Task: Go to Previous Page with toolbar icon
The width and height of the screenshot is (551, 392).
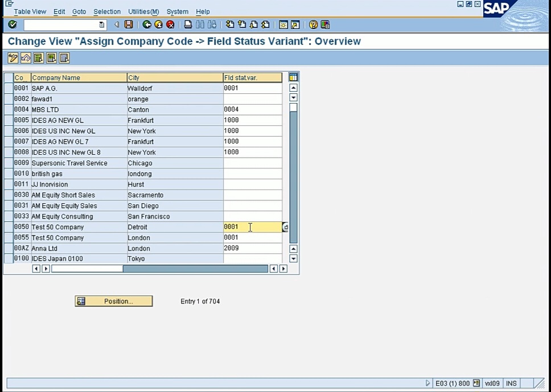Action: coord(242,24)
